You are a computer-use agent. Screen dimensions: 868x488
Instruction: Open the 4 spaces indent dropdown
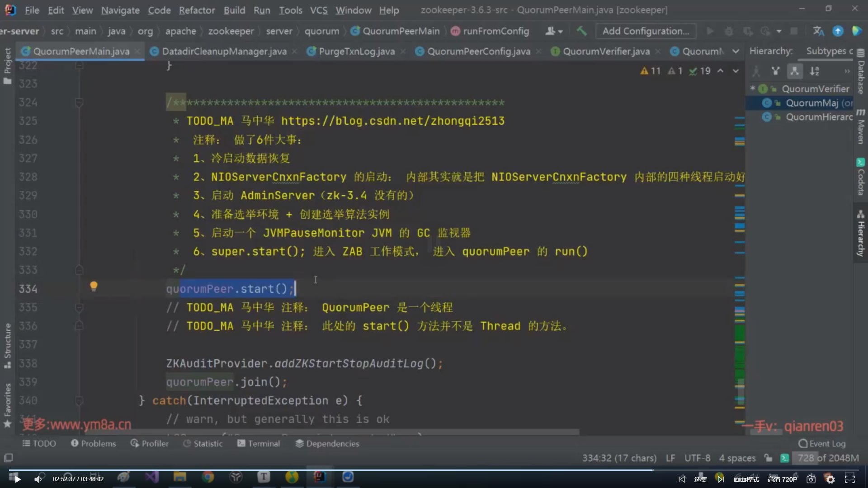point(737,458)
